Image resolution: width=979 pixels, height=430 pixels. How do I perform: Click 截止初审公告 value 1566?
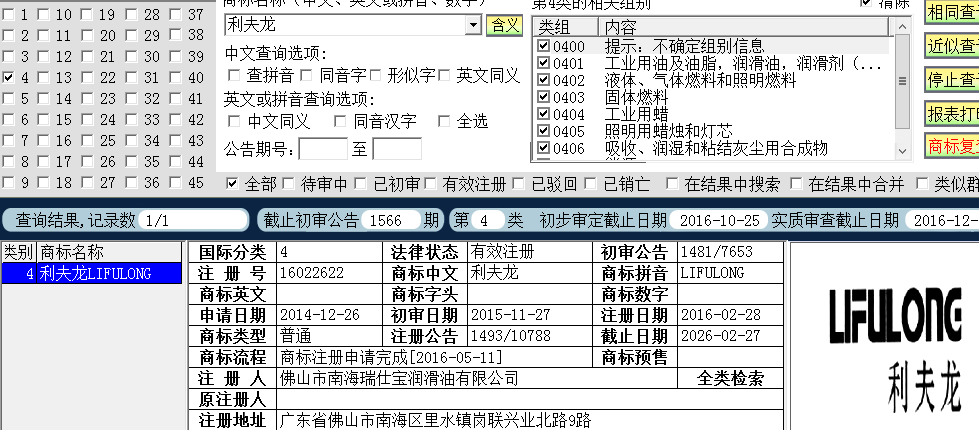[x=391, y=220]
